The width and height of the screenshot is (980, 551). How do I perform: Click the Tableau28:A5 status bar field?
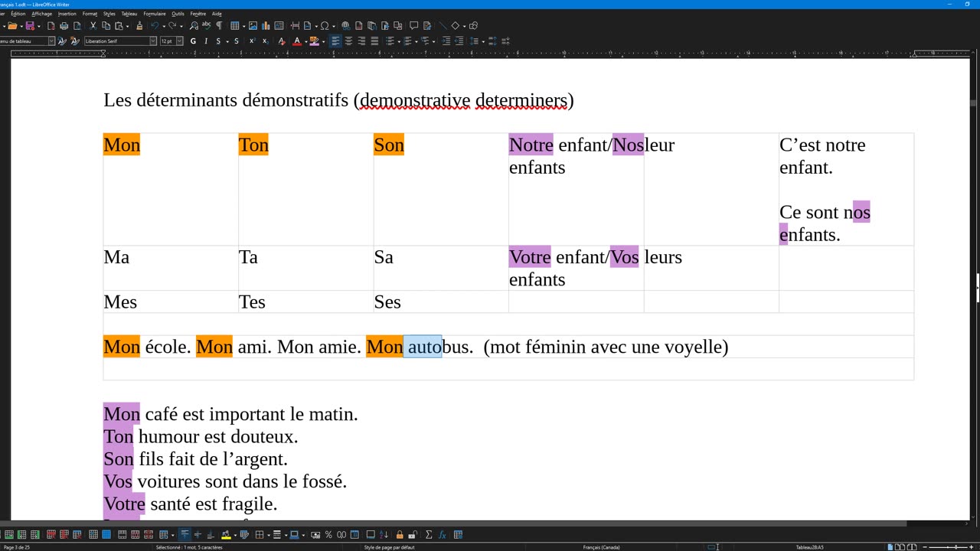810,547
